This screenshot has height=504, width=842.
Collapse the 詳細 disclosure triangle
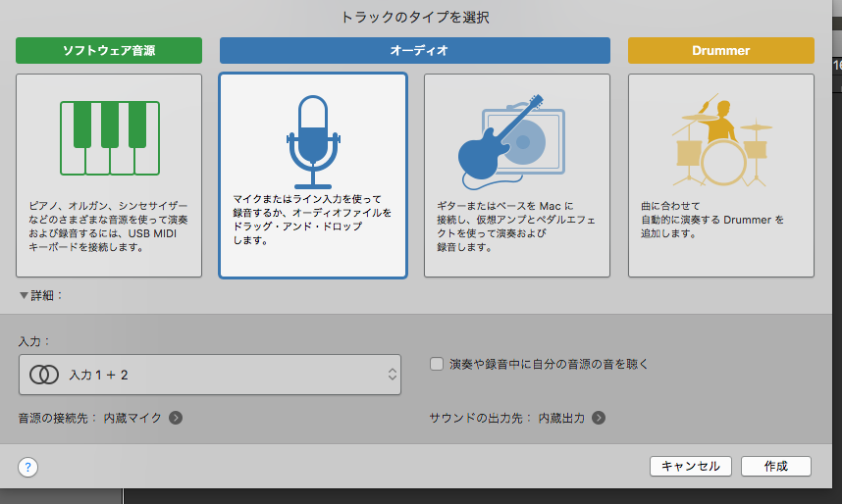(24, 295)
